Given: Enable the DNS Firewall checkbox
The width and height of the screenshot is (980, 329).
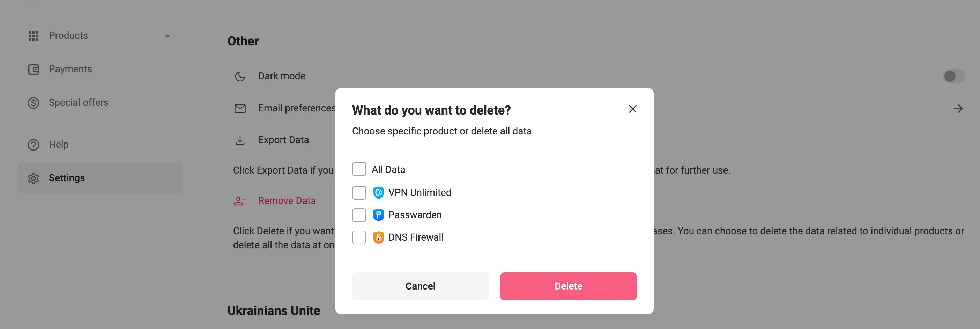Looking at the screenshot, I should [x=359, y=237].
